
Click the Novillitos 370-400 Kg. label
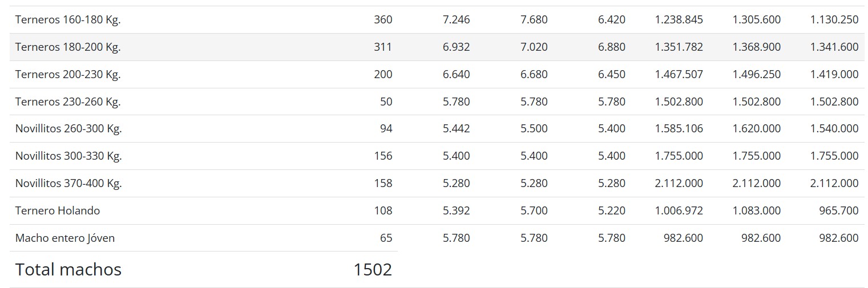coord(68,184)
